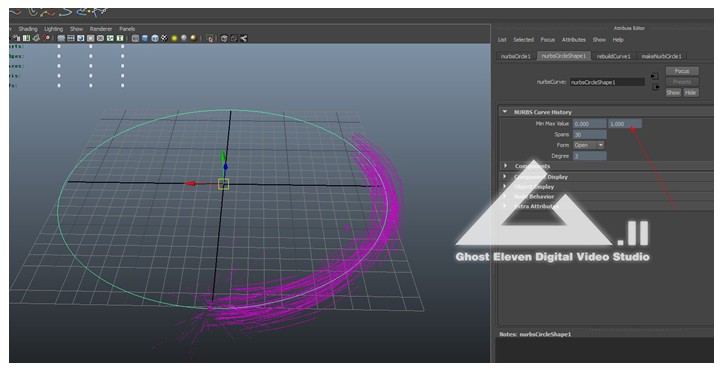Click the nurbsCurve name field
Screen dimensions: 720x370
607,82
